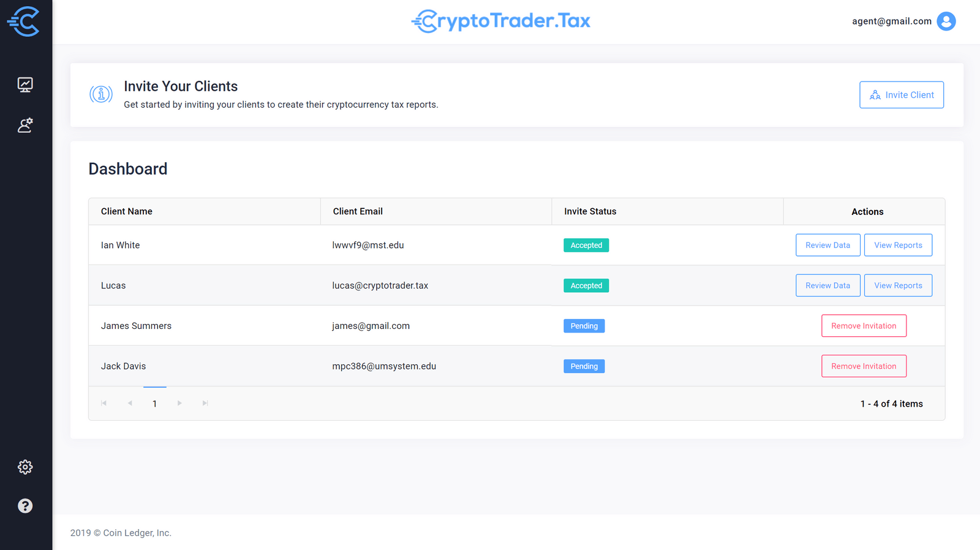Click the Invite Your Clients heading

181,86
